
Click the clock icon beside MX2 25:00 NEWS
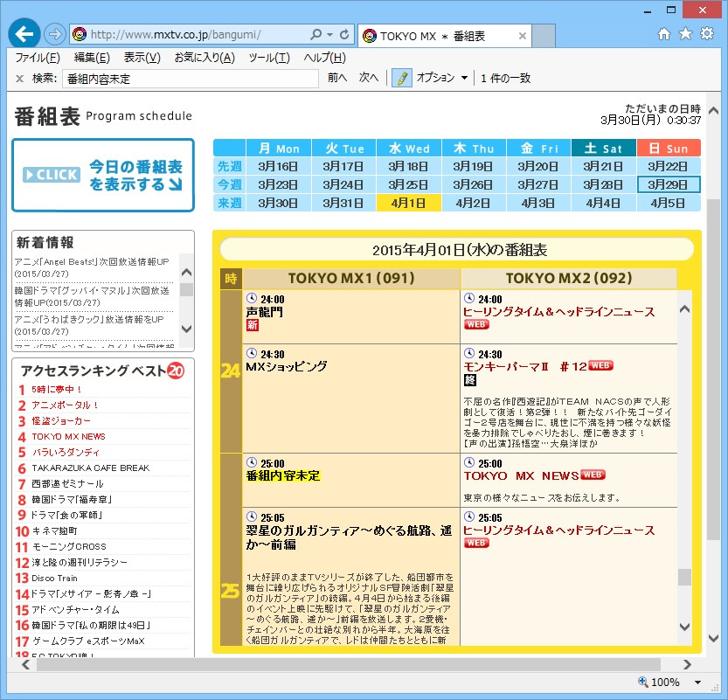[x=469, y=462]
